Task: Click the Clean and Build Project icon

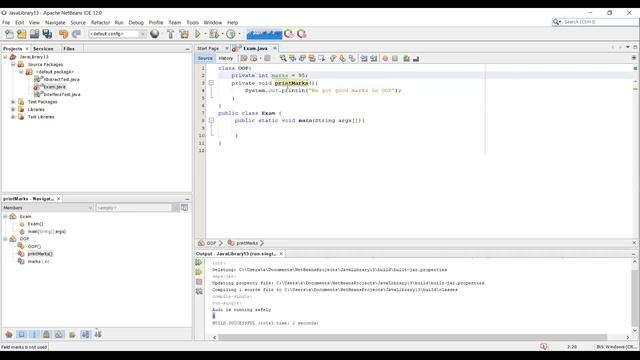Action: 184,34
